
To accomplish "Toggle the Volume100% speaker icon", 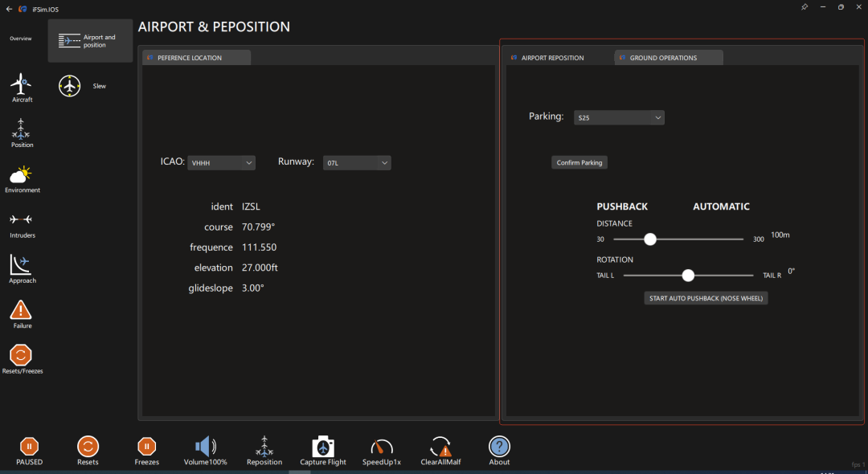I will pyautogui.click(x=205, y=447).
